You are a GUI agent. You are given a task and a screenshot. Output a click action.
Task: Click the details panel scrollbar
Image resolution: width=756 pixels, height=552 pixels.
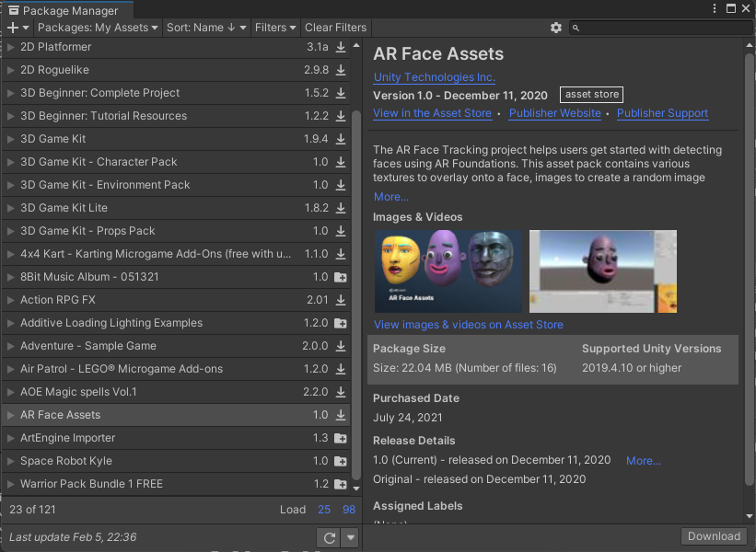750,270
